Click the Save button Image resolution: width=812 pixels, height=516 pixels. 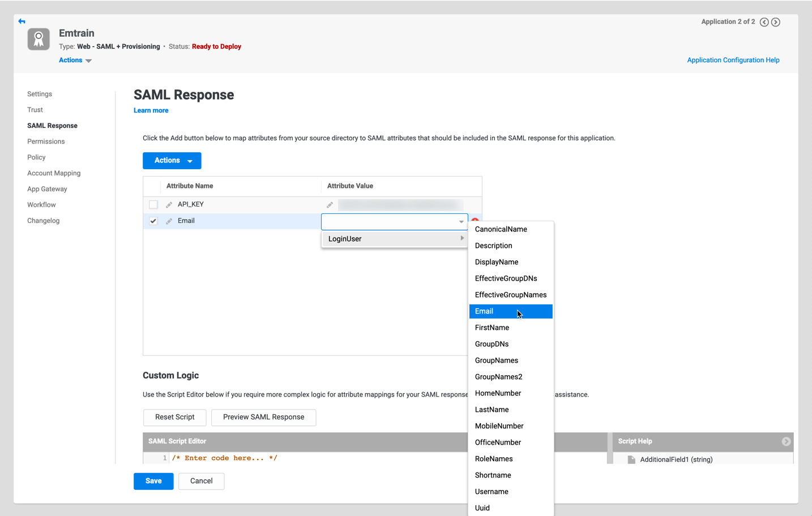pyautogui.click(x=153, y=481)
